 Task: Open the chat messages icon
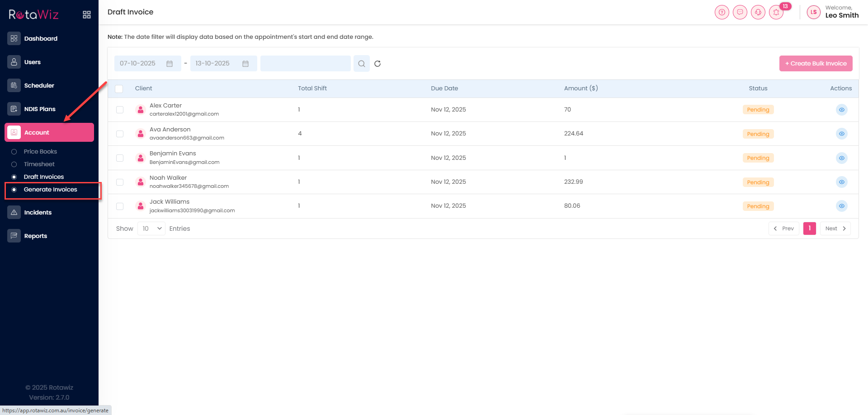[x=740, y=12]
